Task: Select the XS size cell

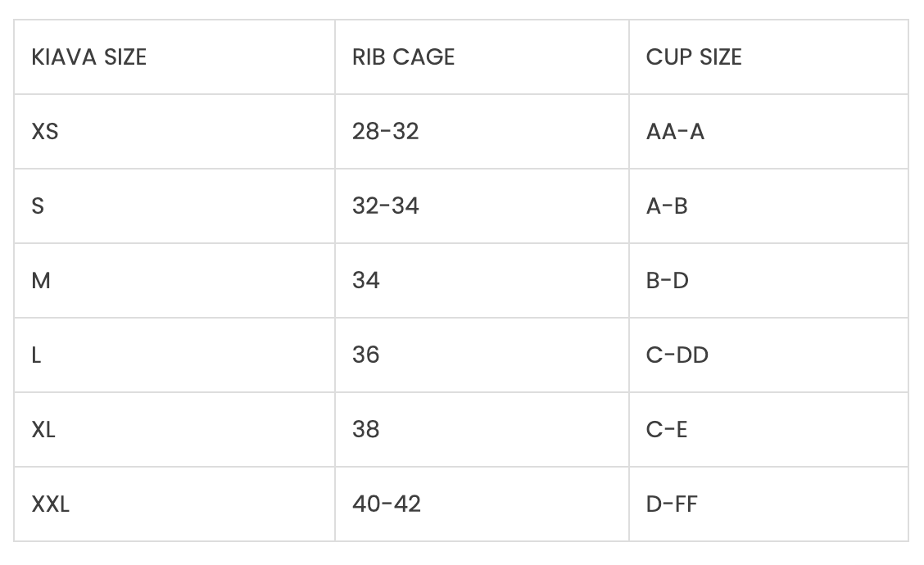Action: point(45,132)
